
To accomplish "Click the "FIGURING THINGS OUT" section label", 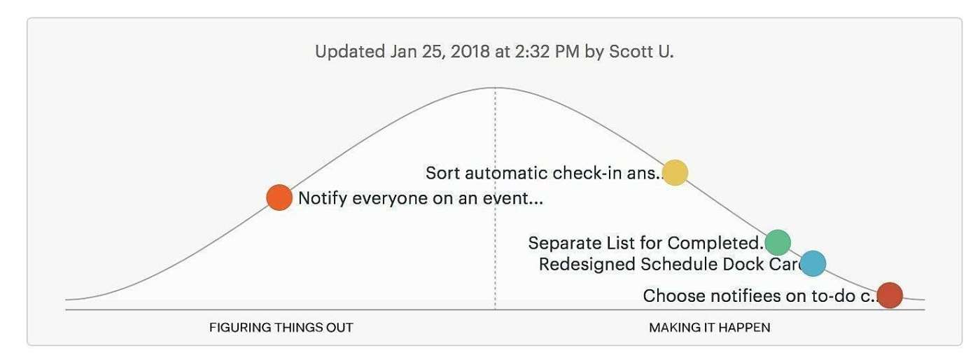I will [281, 328].
